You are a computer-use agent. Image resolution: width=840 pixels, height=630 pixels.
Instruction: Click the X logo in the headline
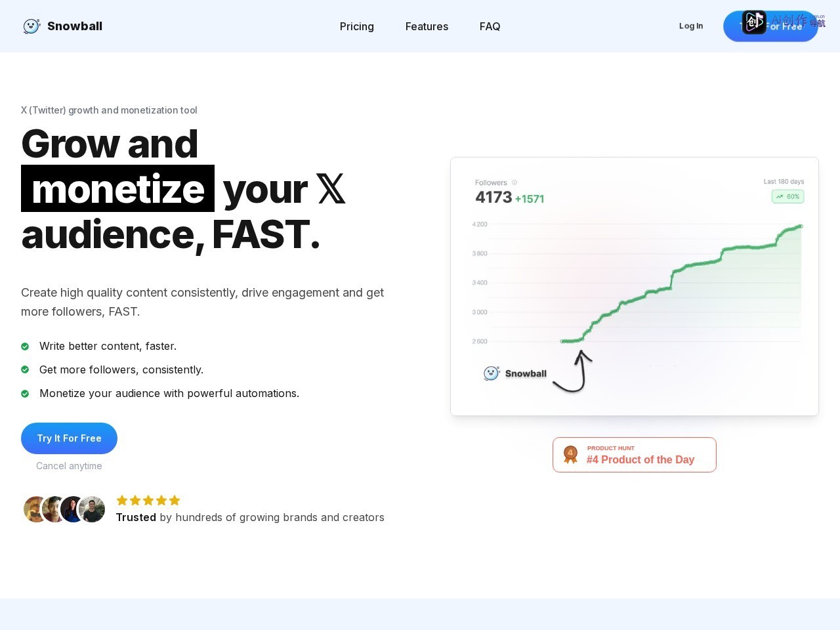[x=331, y=189]
